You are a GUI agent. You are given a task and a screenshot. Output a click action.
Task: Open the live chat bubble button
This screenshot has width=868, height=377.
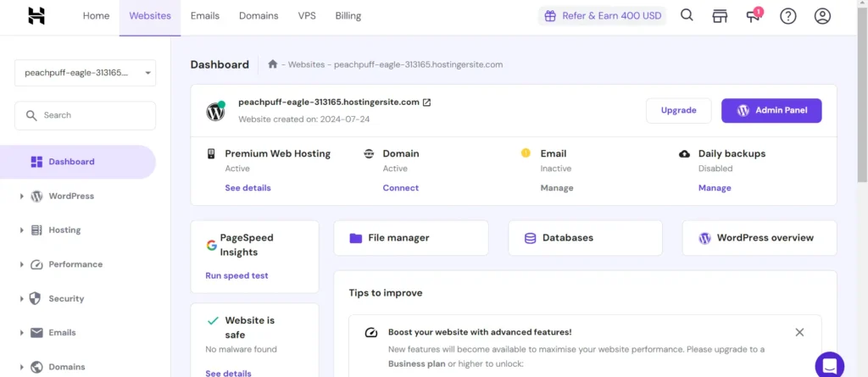click(829, 365)
